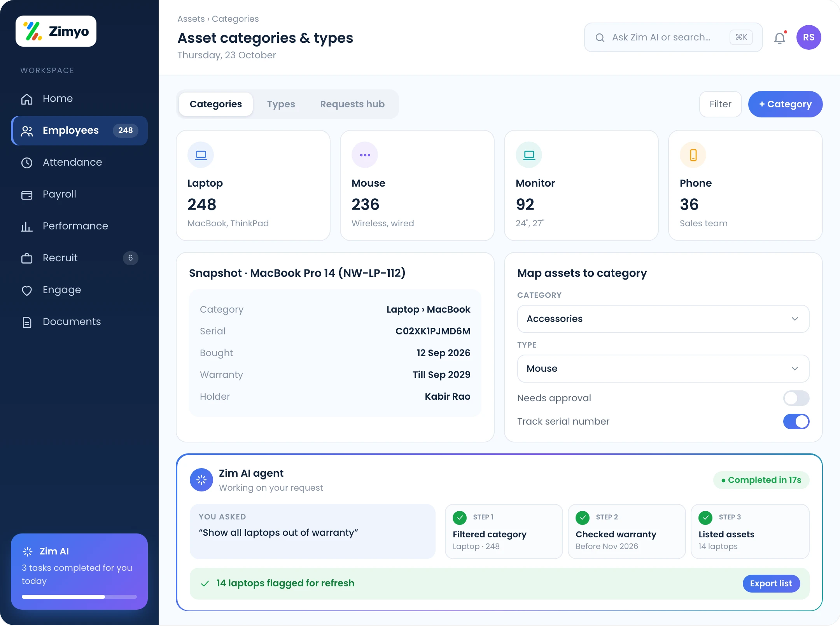Click the Completed in 17s status badge

tap(761, 480)
